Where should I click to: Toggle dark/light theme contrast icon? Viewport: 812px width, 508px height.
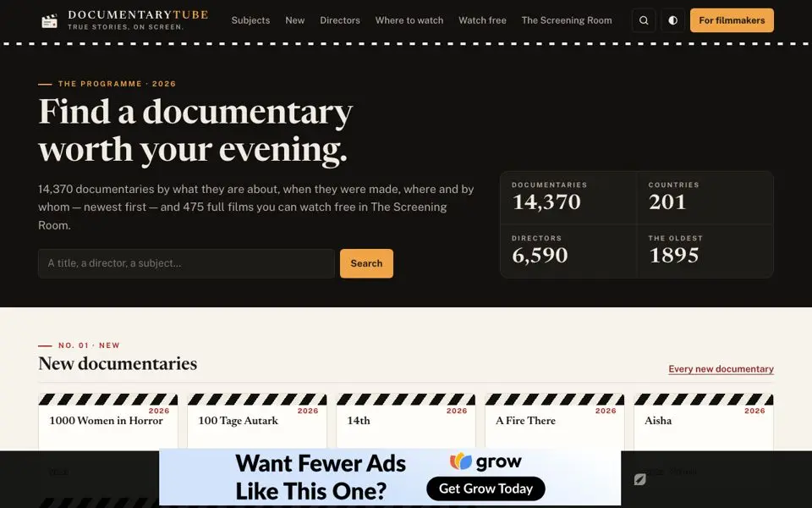click(x=672, y=20)
